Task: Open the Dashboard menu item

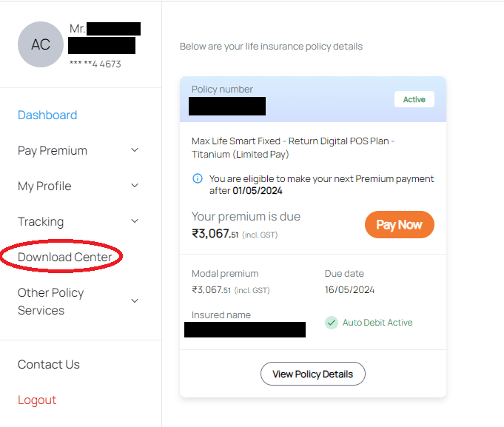Action: [x=47, y=115]
